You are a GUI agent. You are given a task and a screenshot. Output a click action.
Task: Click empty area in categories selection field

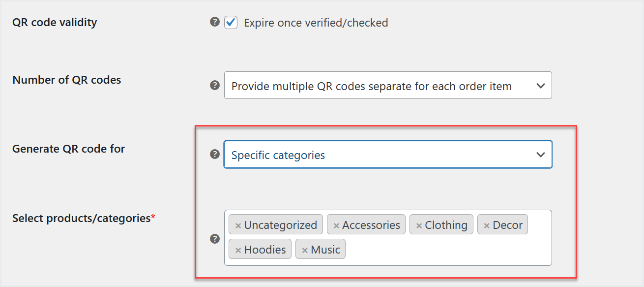447,250
